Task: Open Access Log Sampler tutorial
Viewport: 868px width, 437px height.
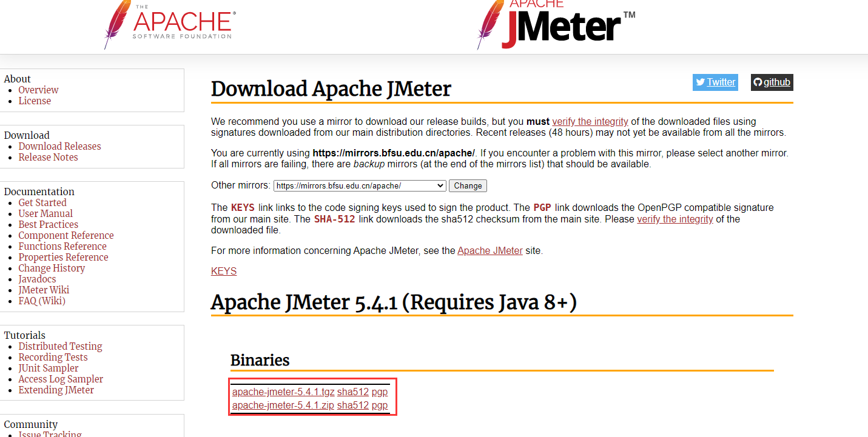Action: pyautogui.click(x=61, y=379)
